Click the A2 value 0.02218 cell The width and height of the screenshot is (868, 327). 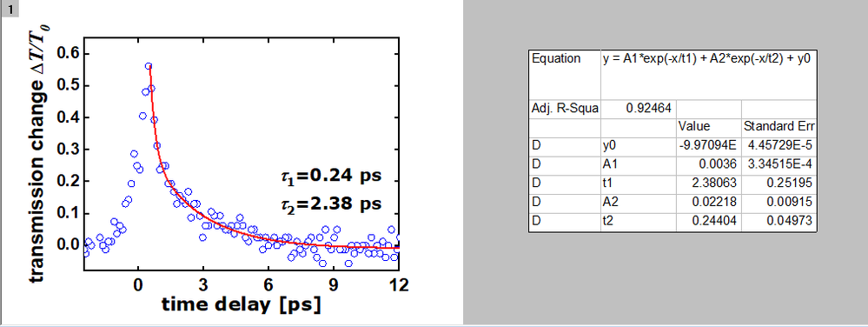[x=709, y=203]
